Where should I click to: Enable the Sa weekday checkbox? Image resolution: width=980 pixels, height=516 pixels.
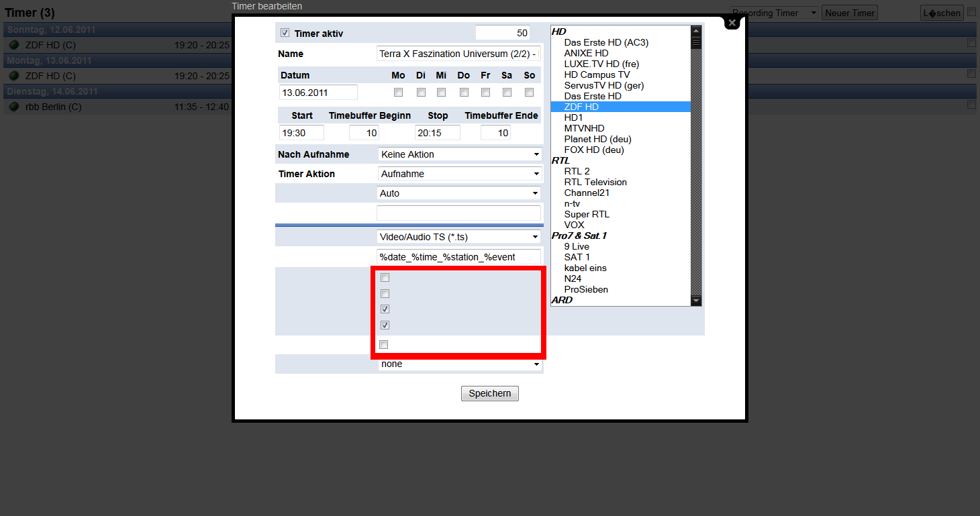pos(507,92)
